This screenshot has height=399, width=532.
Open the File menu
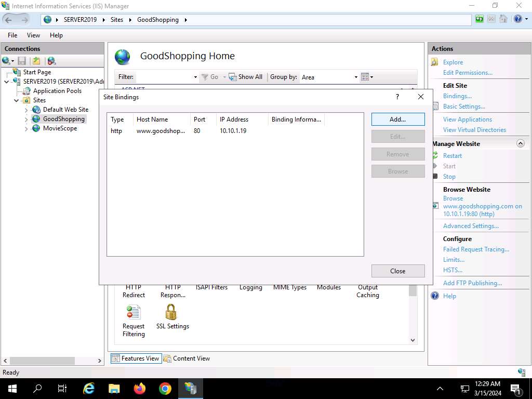[x=12, y=35]
